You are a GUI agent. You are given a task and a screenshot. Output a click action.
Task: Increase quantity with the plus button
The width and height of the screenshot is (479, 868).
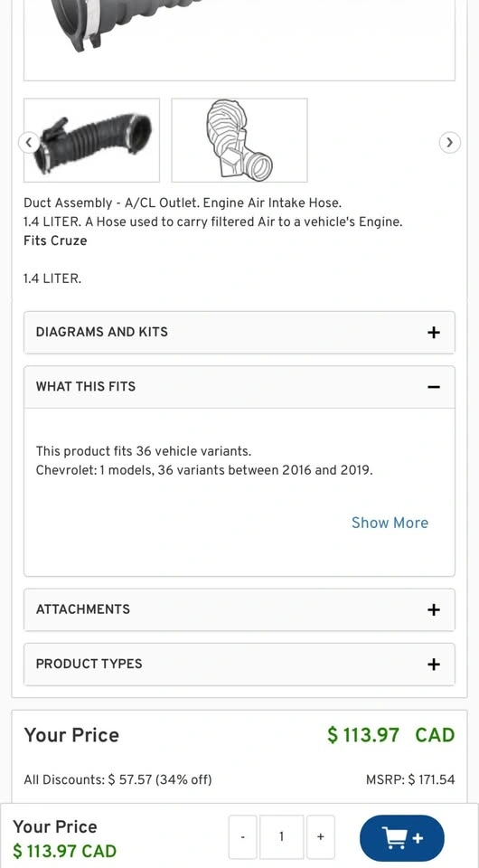click(x=321, y=837)
